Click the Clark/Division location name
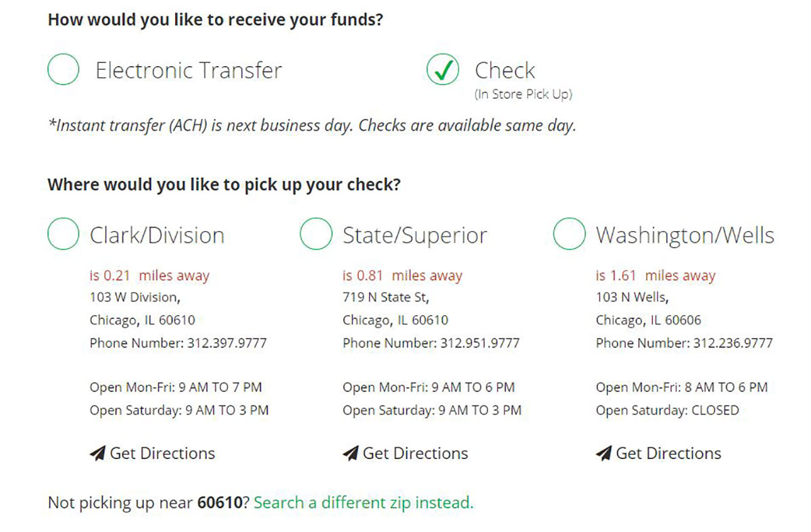Image resolution: width=811 pixels, height=532 pixels. click(x=157, y=235)
